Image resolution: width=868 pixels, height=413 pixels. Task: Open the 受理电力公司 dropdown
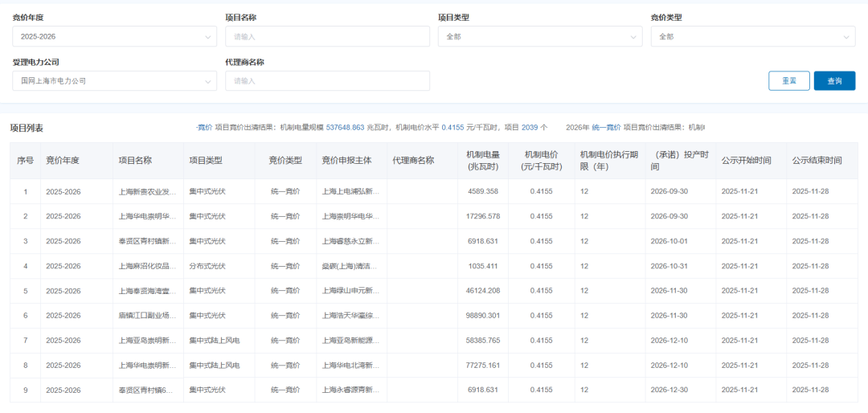coord(114,81)
